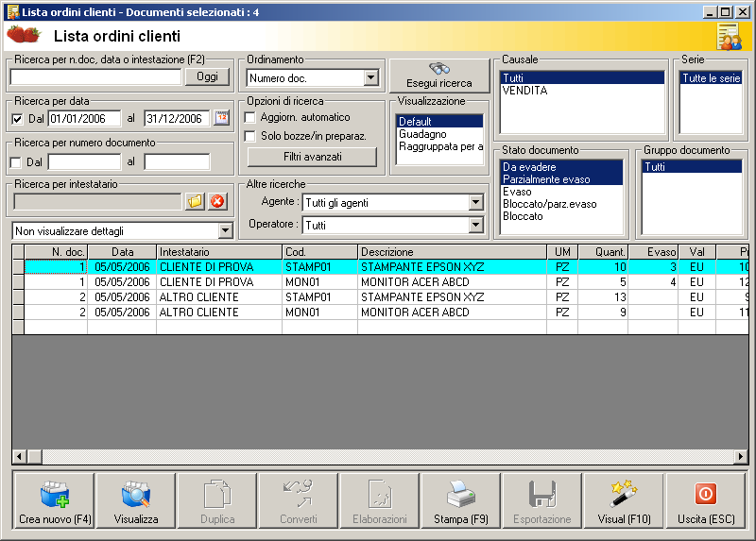Select Evaso in Stato documento list

pyautogui.click(x=517, y=192)
